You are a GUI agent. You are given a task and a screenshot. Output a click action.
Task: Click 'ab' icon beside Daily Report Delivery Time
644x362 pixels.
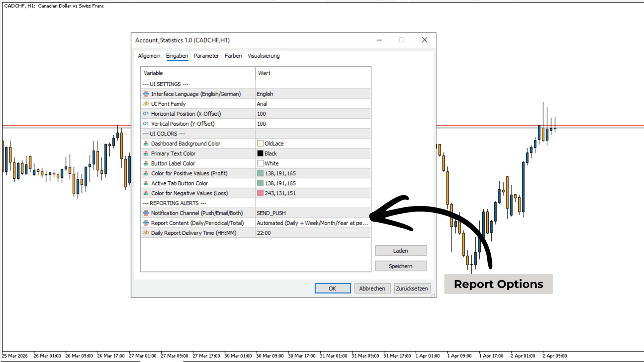146,233
